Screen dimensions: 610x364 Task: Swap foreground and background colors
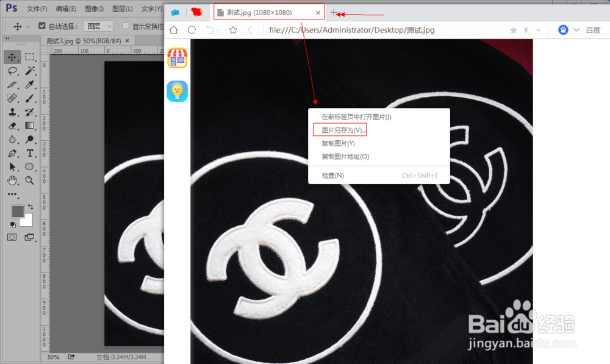tap(30, 207)
